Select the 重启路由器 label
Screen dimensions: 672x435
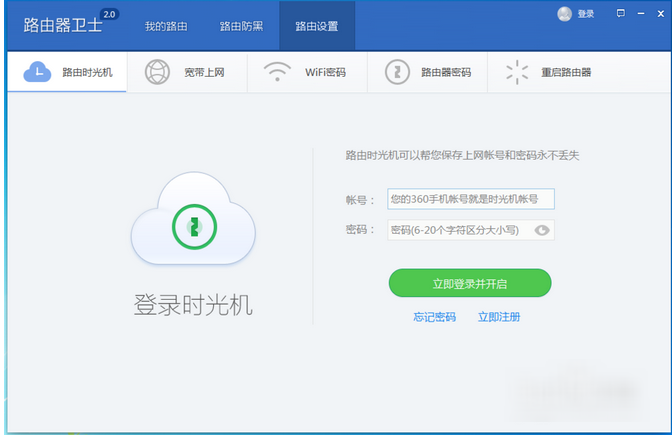(566, 72)
